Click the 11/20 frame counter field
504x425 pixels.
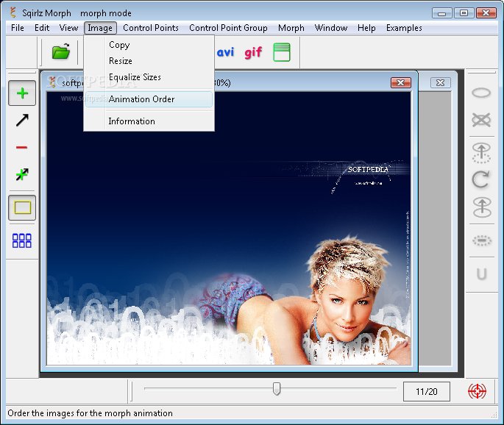click(x=427, y=392)
